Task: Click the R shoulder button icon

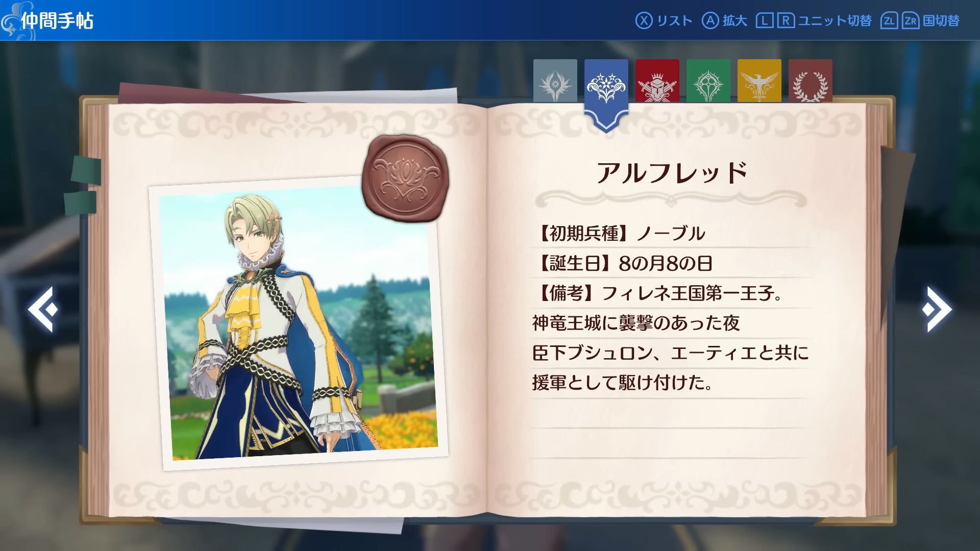Action: (786, 20)
